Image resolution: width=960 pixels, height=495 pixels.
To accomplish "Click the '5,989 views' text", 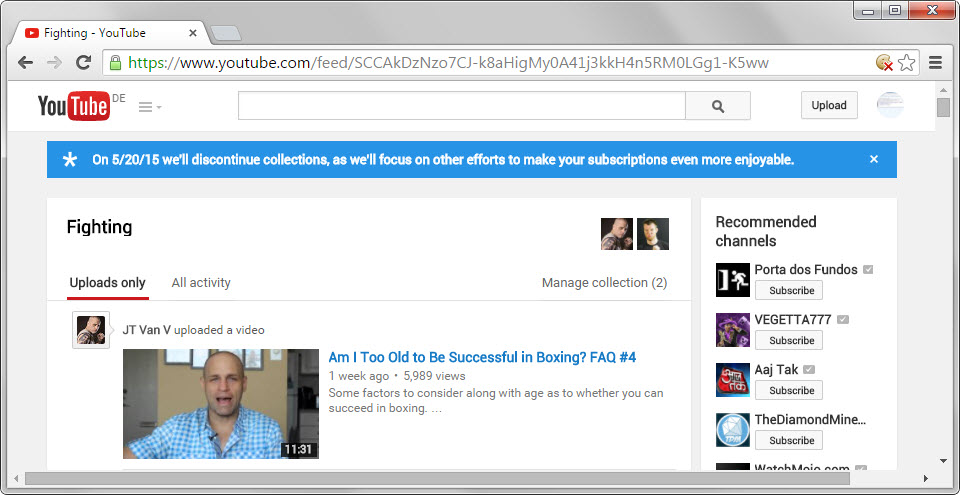I will pos(434,376).
